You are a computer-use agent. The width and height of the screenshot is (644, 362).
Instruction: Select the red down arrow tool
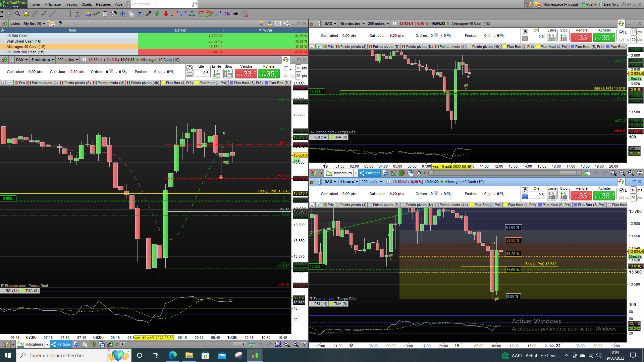[x=166, y=14]
